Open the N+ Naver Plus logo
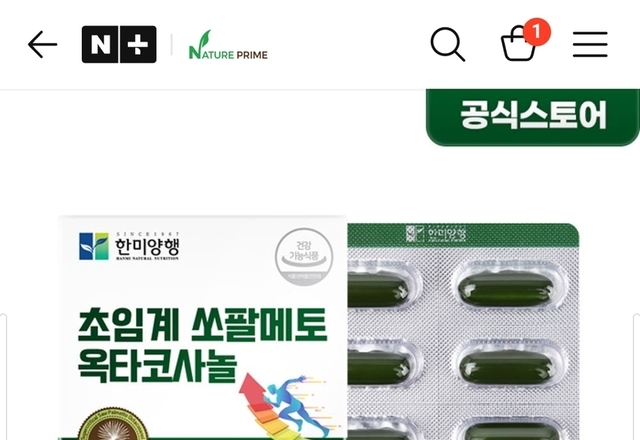 pos(119,44)
